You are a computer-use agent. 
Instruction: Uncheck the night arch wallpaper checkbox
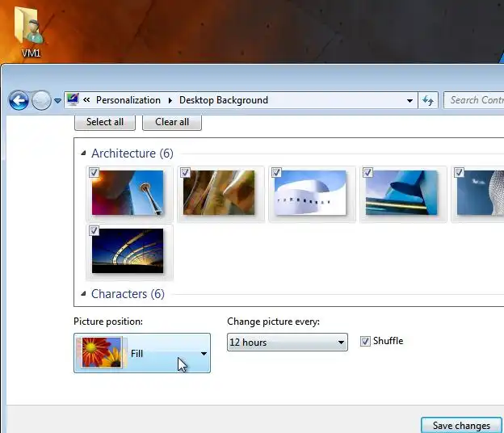(94, 230)
